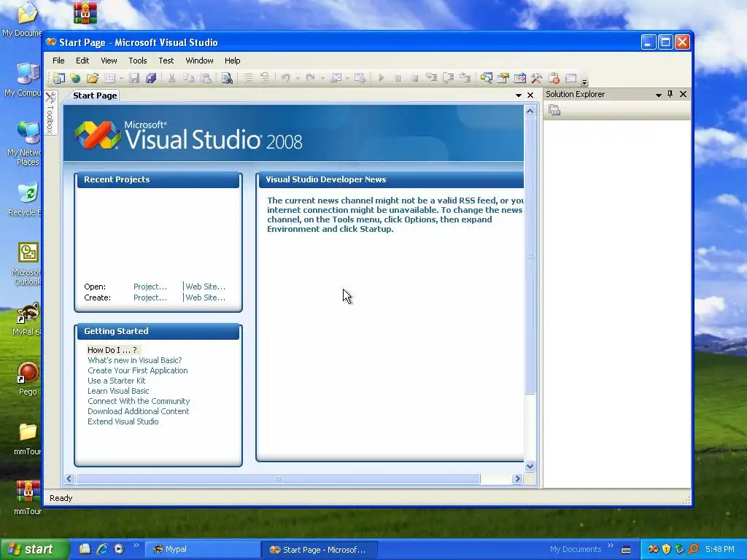Viewport: 747px width, 560px height.
Task: Click the Step Out toolbar icon
Action: [465, 78]
